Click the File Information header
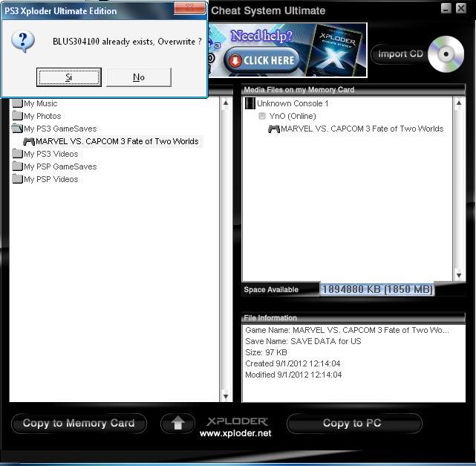The height and width of the screenshot is (466, 476). click(x=353, y=318)
